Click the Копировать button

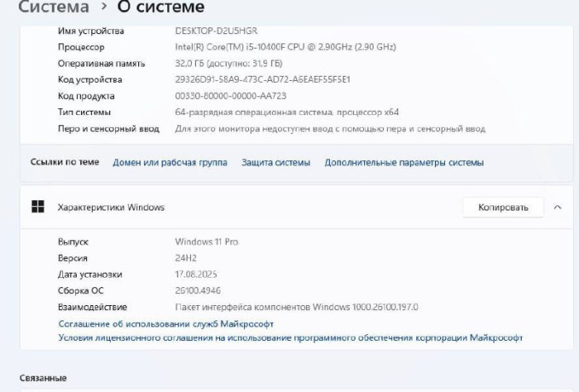pyautogui.click(x=503, y=207)
